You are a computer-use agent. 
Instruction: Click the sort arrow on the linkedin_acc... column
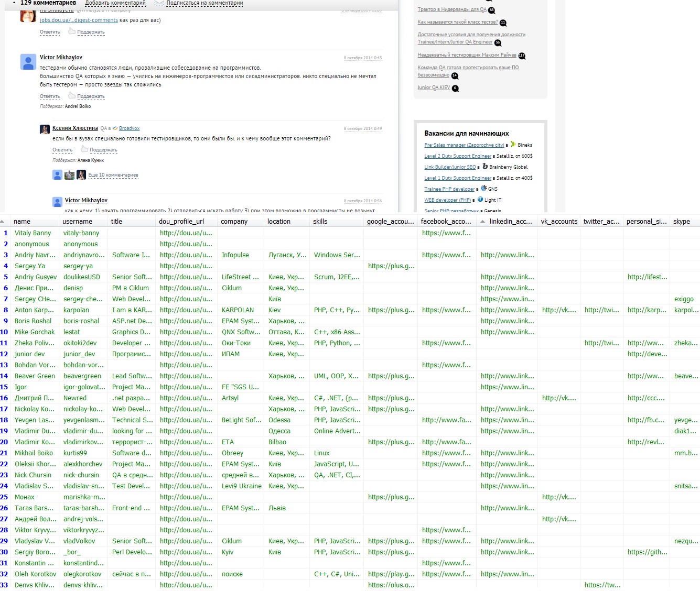click(x=482, y=222)
